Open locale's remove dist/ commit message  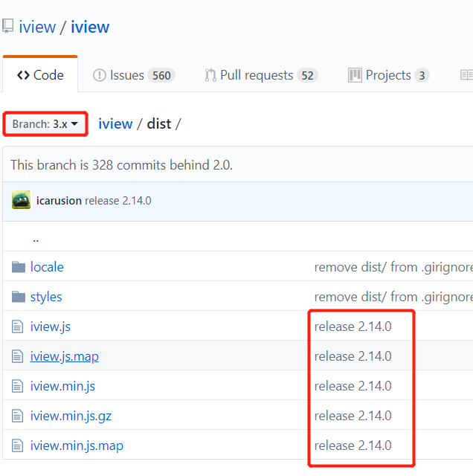[x=393, y=268]
